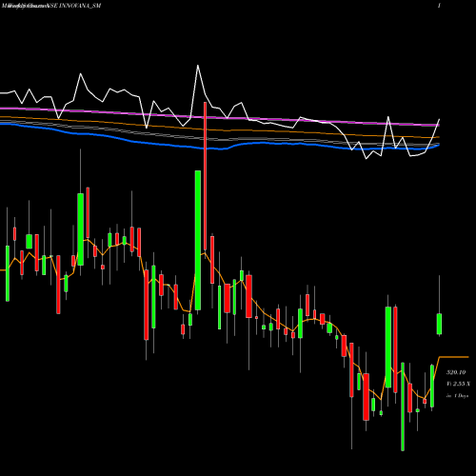Click the tall green candle beside the red spike

click(x=198, y=240)
